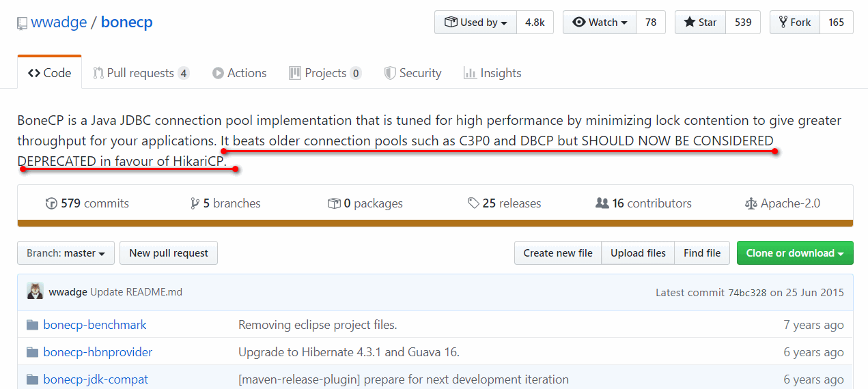
Task: Click the 4.8k dependents count
Action: (x=535, y=22)
